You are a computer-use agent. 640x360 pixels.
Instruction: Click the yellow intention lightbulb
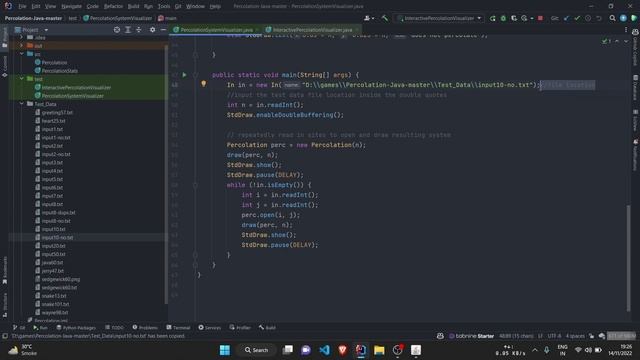coord(203,84)
